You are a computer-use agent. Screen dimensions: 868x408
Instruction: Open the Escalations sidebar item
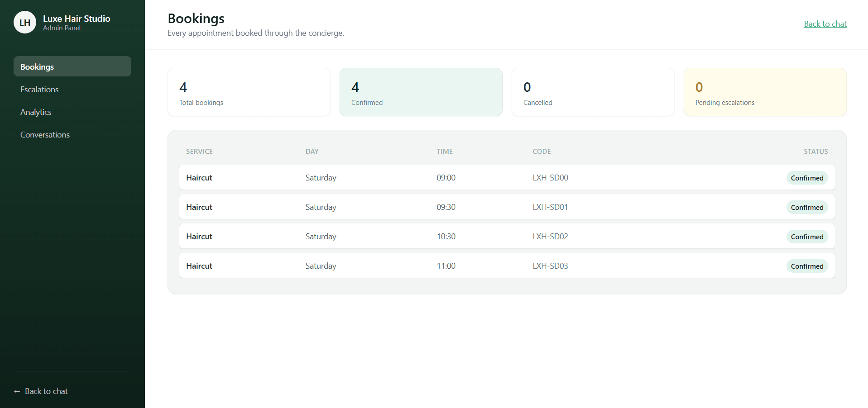click(x=72, y=89)
